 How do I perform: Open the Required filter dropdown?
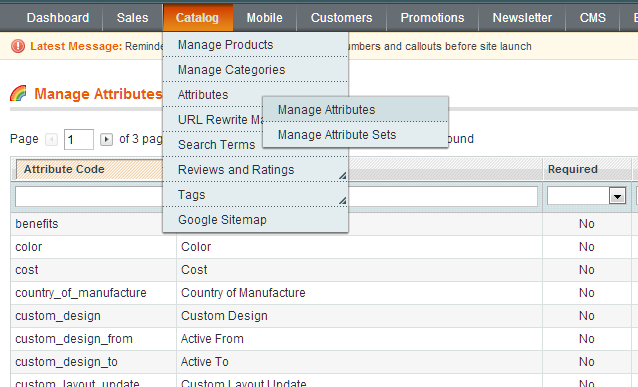tap(617, 196)
